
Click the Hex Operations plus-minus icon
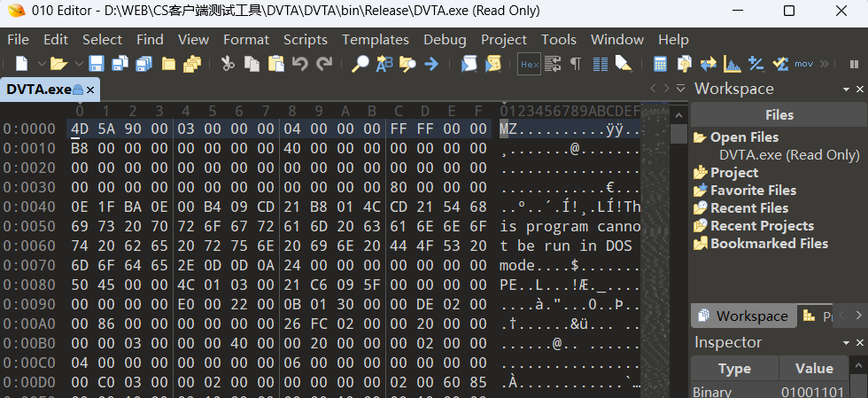(x=756, y=64)
